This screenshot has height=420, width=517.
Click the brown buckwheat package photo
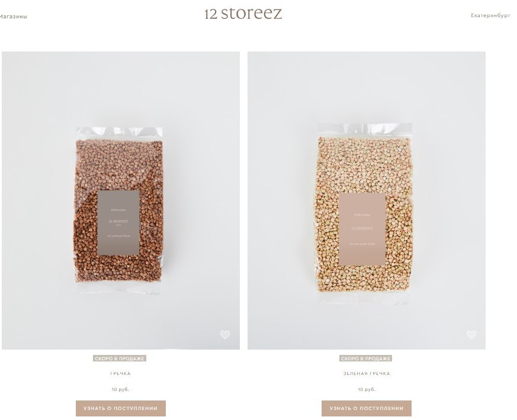pyautogui.click(x=119, y=209)
